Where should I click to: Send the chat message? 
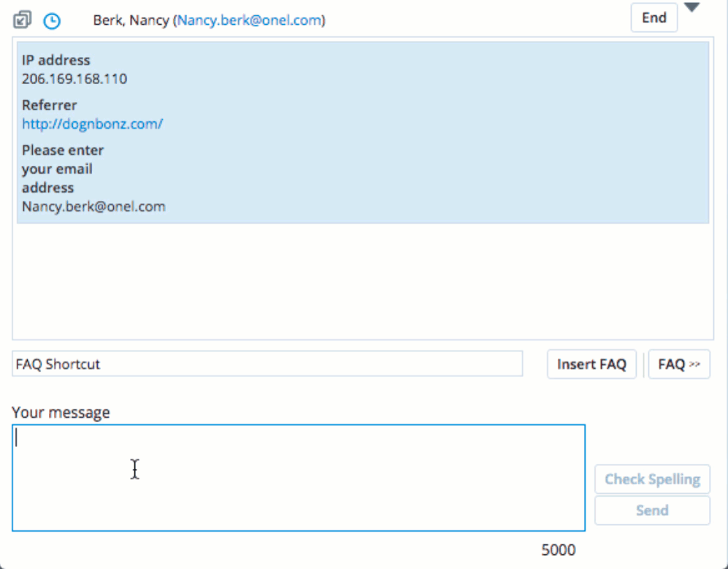point(652,511)
